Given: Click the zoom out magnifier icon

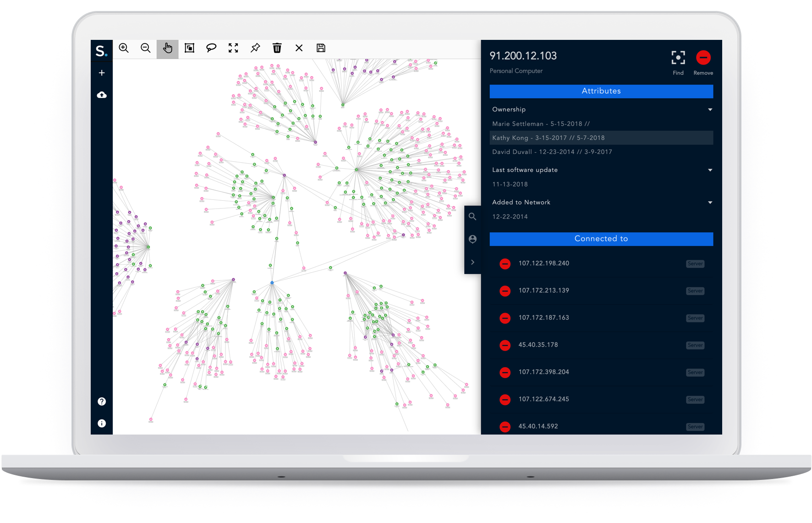Looking at the screenshot, I should (x=146, y=48).
